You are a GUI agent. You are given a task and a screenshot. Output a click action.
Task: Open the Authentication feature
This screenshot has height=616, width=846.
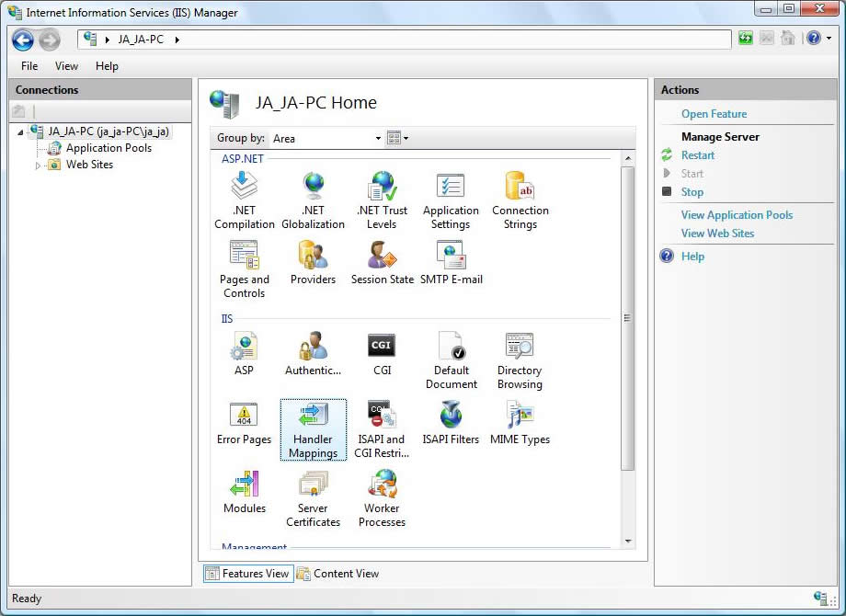[313, 353]
